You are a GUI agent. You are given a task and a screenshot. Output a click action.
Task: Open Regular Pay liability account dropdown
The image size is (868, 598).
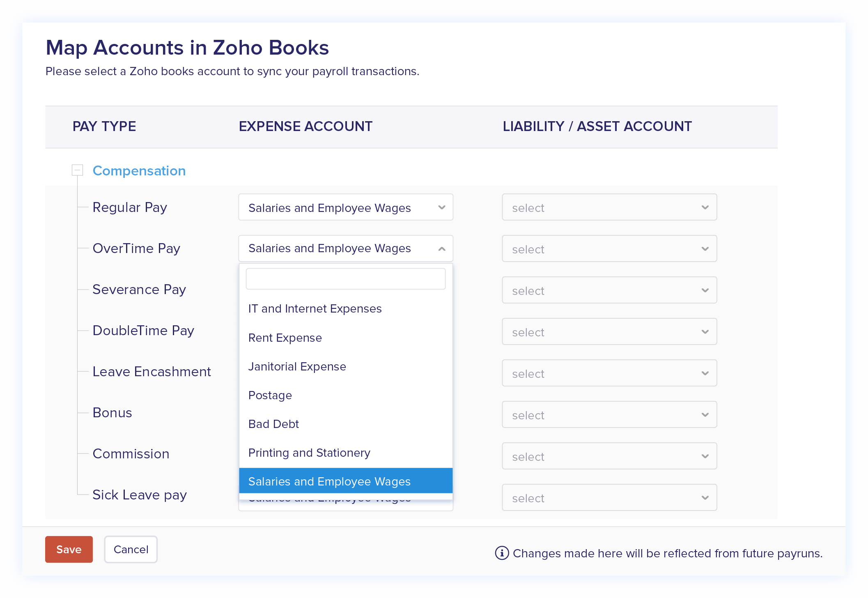click(609, 207)
